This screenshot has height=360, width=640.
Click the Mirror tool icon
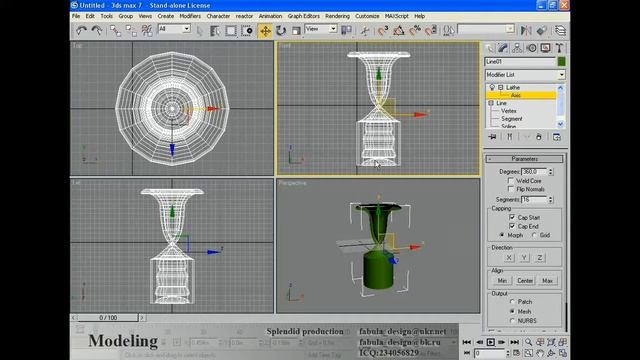coord(526,31)
